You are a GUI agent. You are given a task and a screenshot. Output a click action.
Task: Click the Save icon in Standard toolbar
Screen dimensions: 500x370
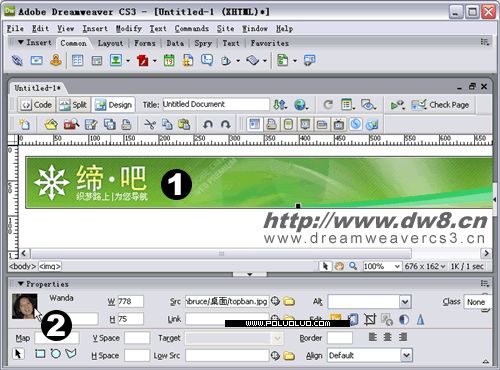tap(91, 124)
